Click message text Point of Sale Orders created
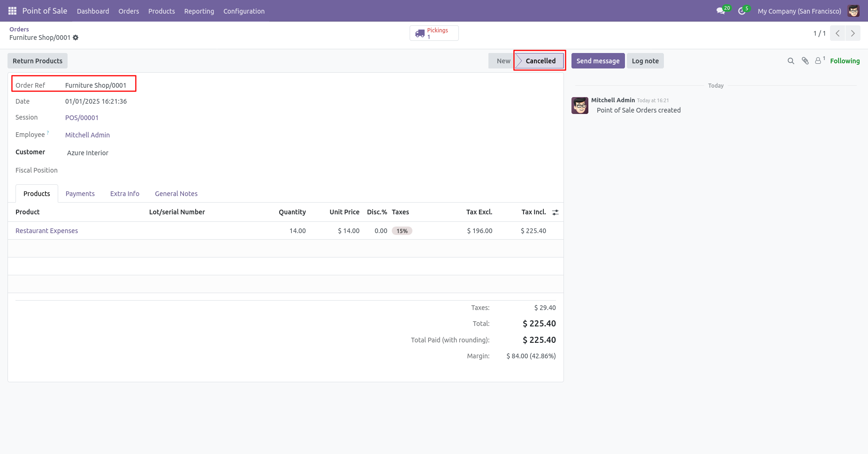The image size is (868, 454). point(639,110)
